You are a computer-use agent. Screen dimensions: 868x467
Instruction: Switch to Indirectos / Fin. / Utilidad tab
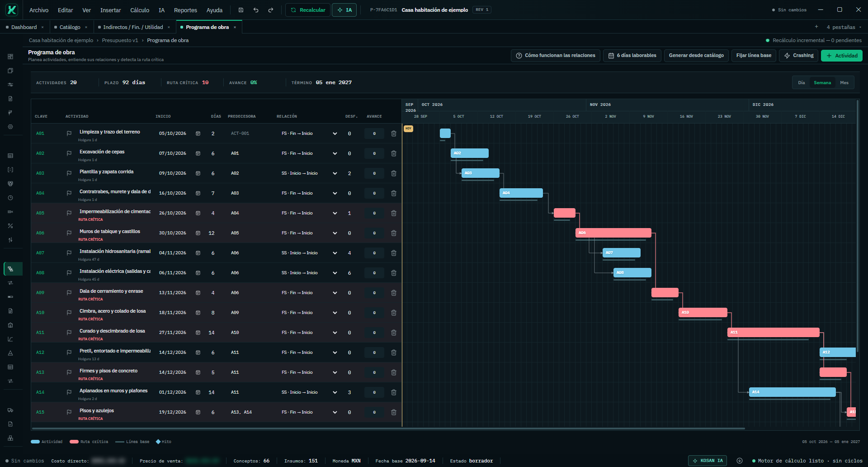(x=133, y=27)
